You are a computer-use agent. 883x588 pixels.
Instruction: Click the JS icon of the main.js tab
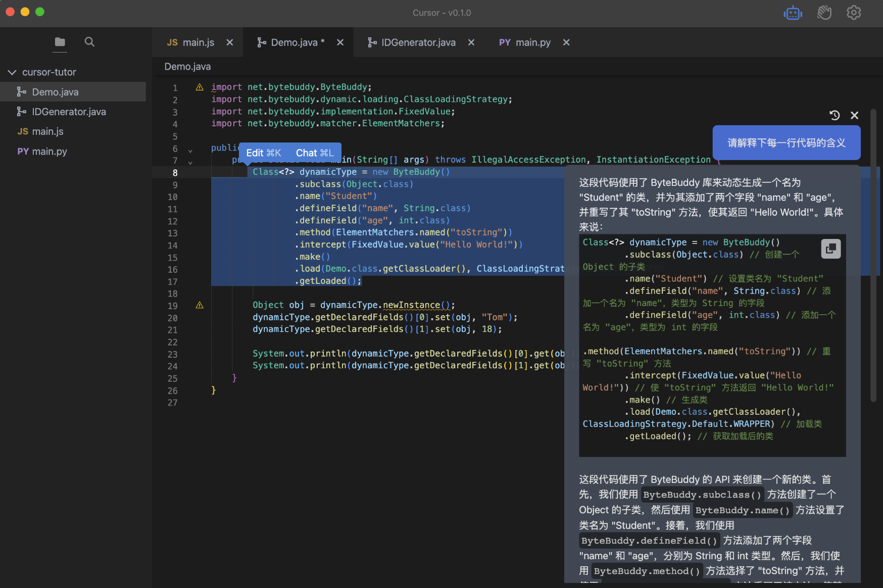click(x=172, y=42)
